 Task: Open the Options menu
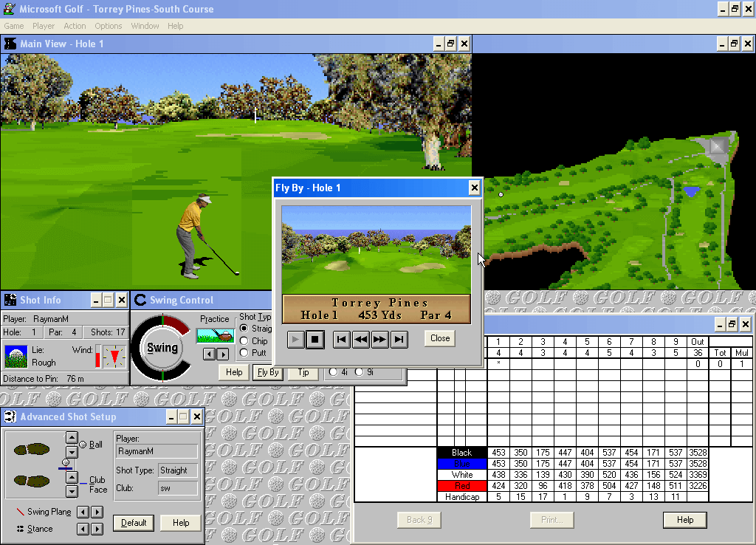click(108, 26)
